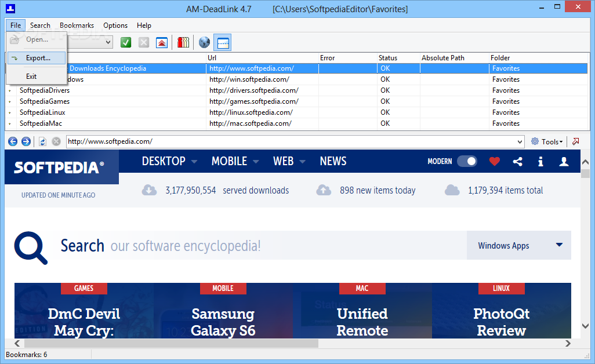Click the red up-arrow toolbar icon

pyautogui.click(x=162, y=42)
